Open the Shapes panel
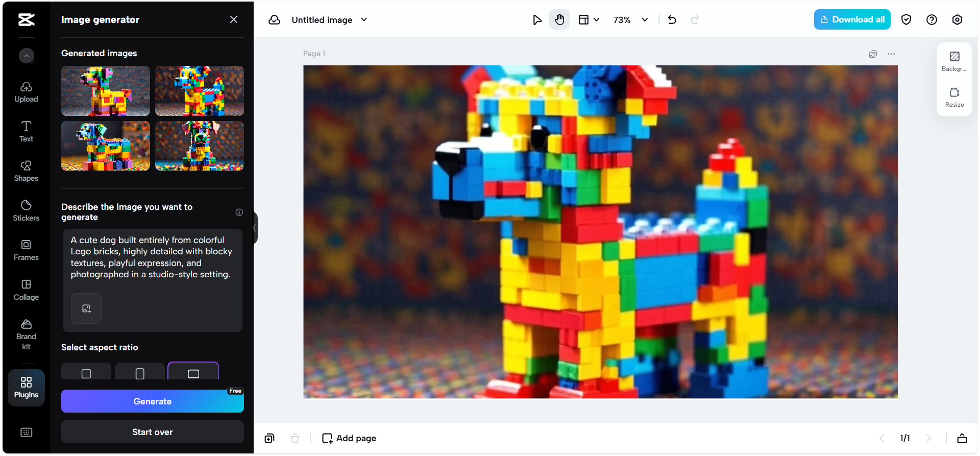The height and width of the screenshot is (456, 980). [x=26, y=172]
